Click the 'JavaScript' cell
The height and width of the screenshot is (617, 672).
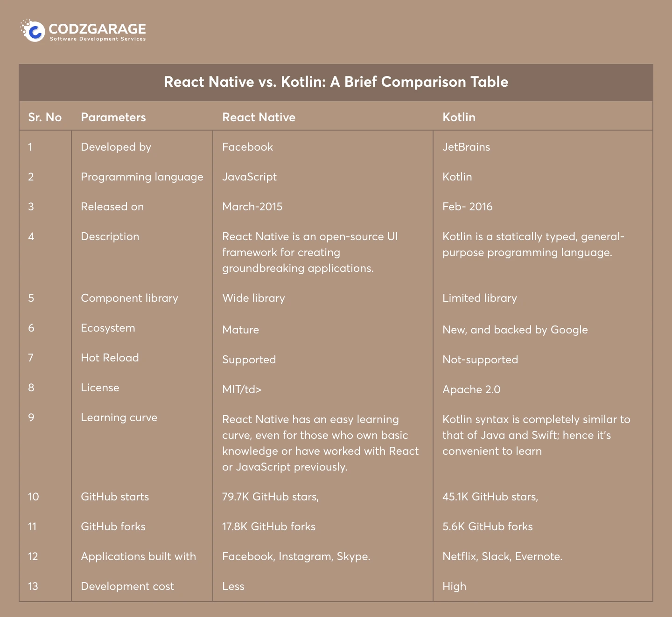point(249,177)
